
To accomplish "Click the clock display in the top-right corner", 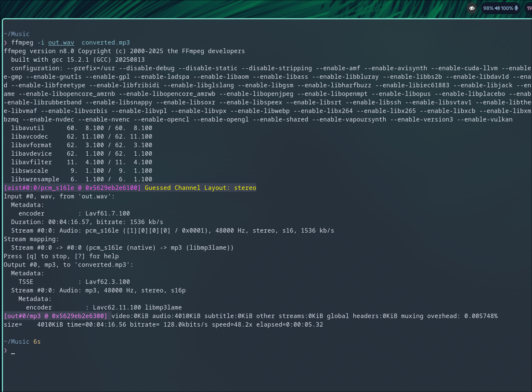I will click(529, 8).
